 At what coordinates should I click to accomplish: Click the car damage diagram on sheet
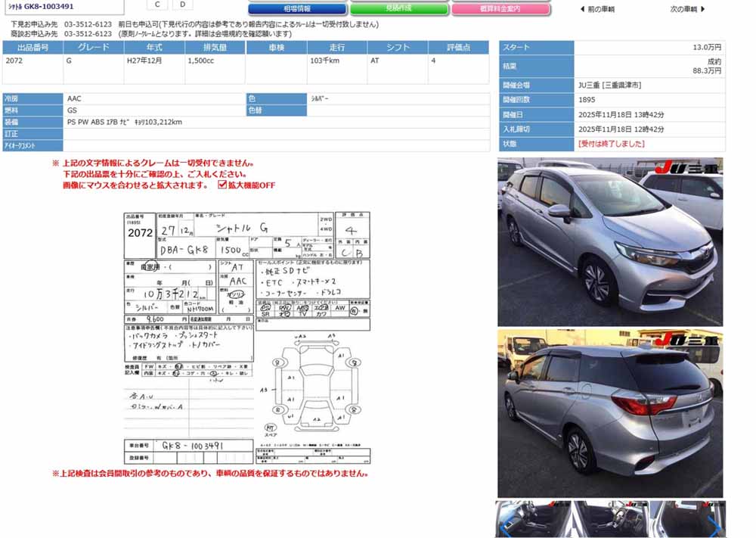tap(313, 387)
